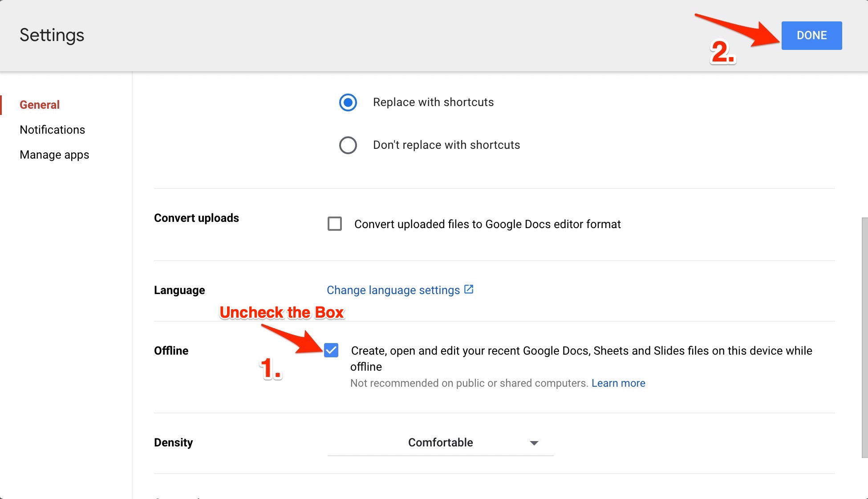Image resolution: width=868 pixels, height=499 pixels.
Task: Click the Language section label
Action: pos(179,290)
